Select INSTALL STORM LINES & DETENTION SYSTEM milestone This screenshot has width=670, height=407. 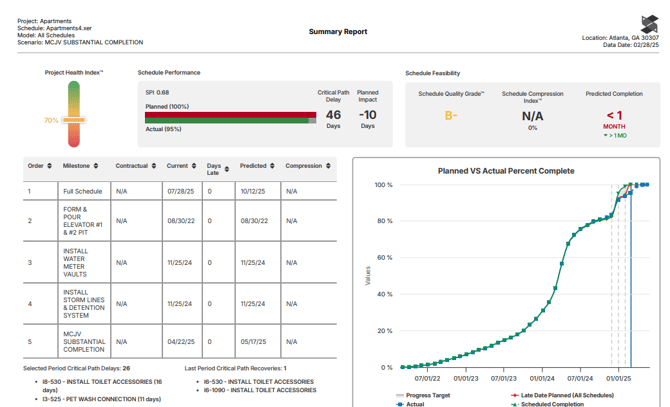pos(84,304)
